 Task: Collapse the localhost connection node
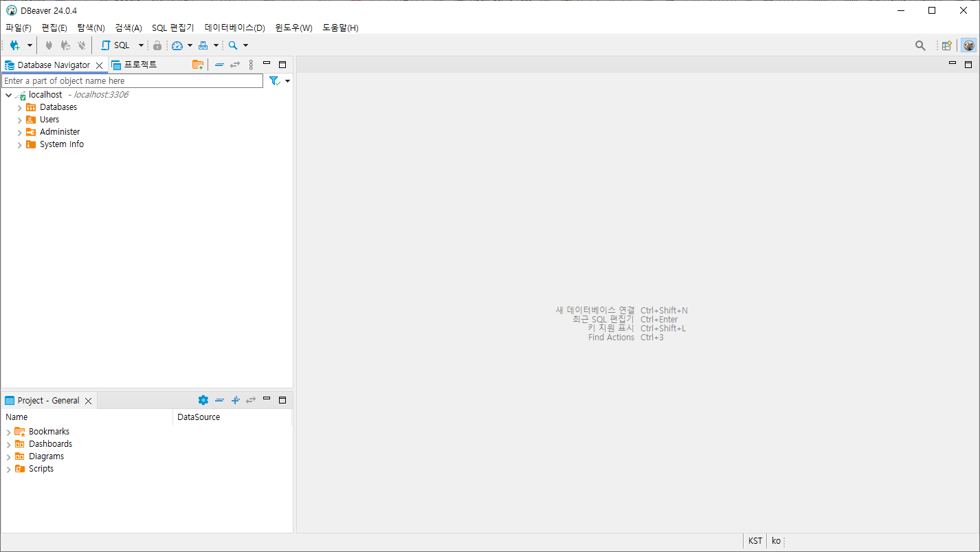click(x=8, y=95)
